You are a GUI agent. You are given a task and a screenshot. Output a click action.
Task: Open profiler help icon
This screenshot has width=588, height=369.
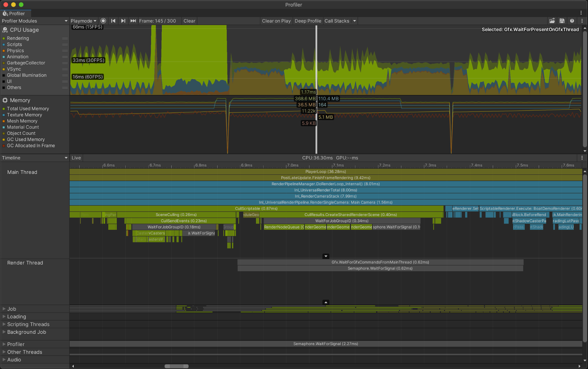click(572, 21)
